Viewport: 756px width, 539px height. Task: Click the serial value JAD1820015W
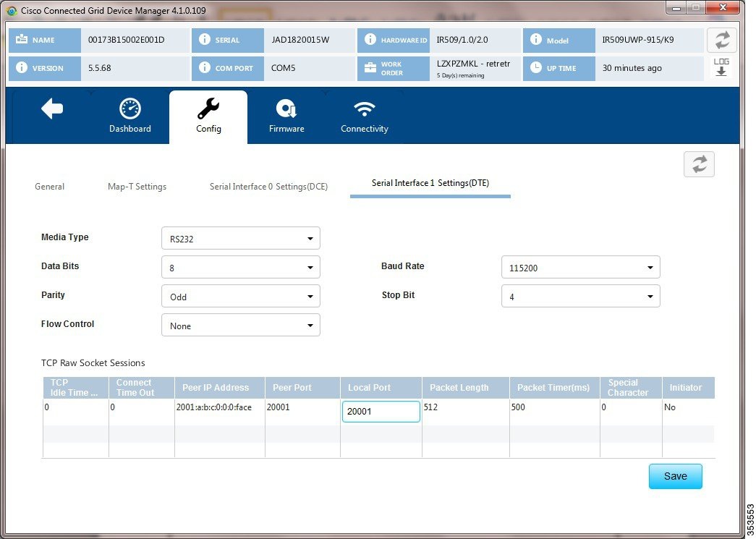tap(300, 40)
